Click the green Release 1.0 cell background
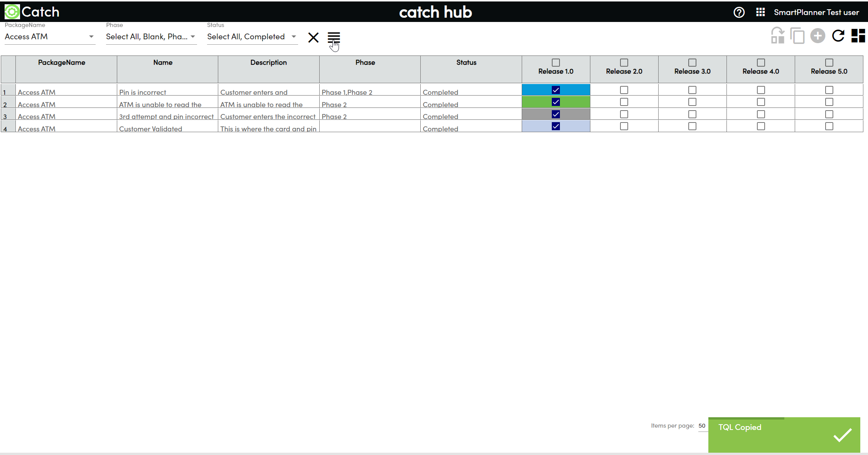 point(536,102)
